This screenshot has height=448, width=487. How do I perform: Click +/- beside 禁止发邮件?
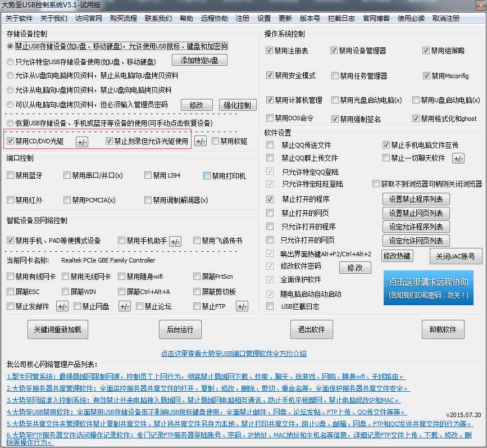(62, 306)
